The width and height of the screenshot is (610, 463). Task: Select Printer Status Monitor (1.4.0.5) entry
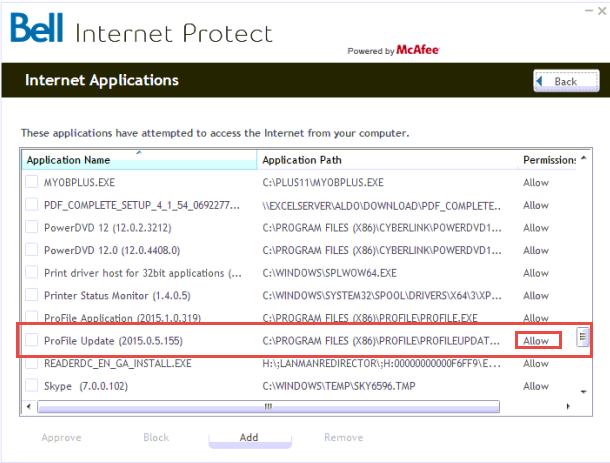click(117, 296)
